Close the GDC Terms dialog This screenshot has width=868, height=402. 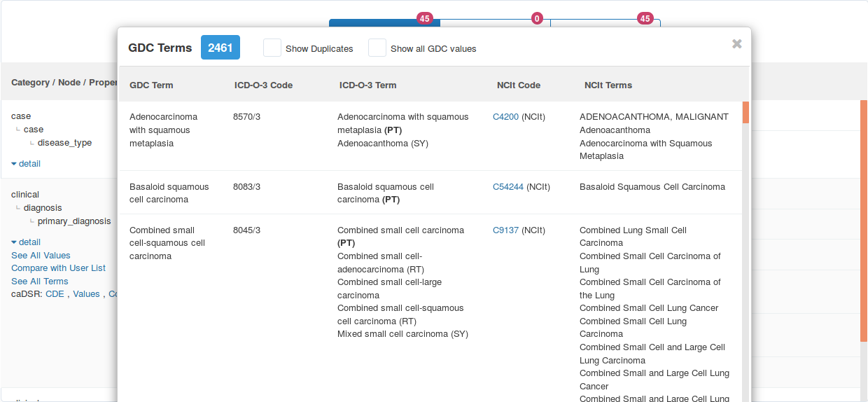coord(736,44)
